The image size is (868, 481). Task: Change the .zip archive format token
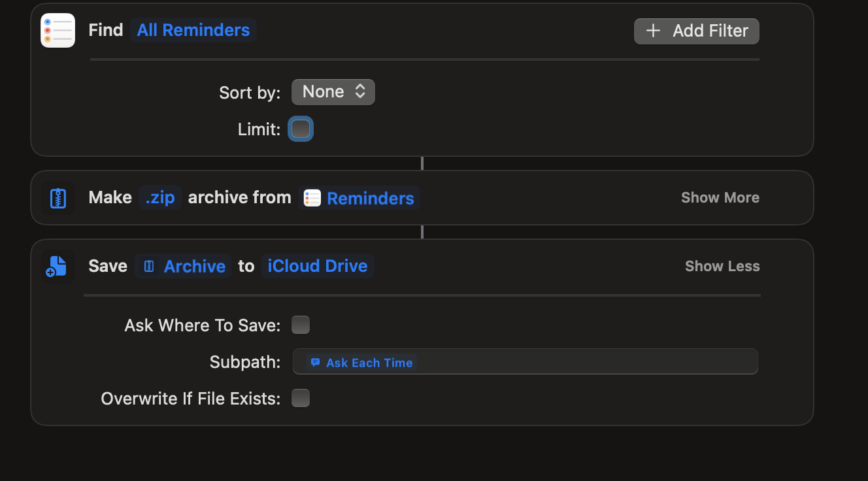coord(159,197)
